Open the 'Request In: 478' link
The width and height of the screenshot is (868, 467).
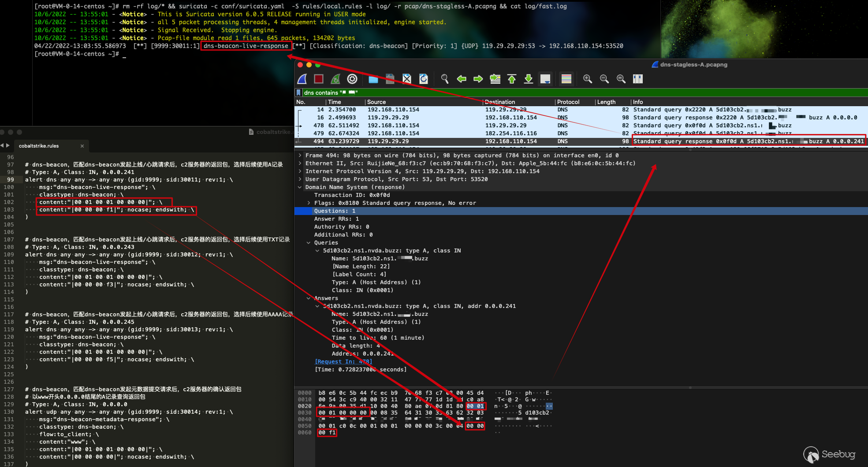(x=343, y=362)
